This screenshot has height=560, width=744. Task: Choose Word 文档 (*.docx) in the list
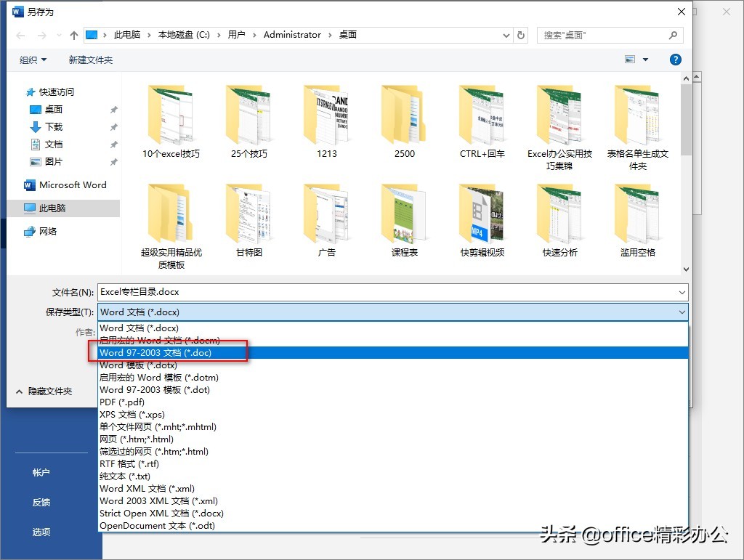pyautogui.click(x=393, y=328)
